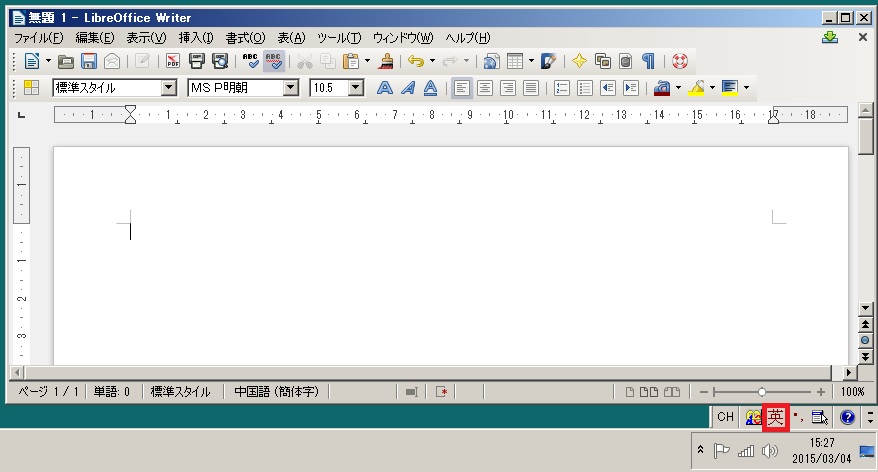The height and width of the screenshot is (472, 878).
Task: Toggle formatting marks (pilcrow) display
Action: (x=648, y=61)
